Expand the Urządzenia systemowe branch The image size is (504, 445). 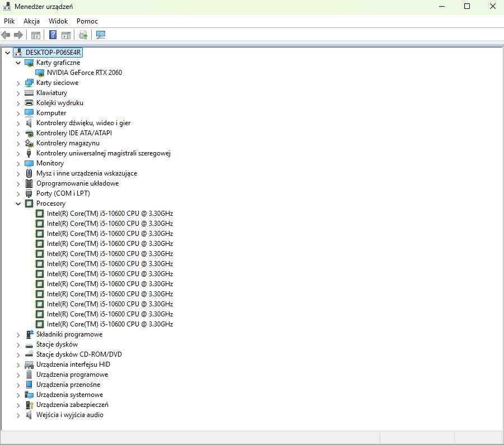click(18, 395)
